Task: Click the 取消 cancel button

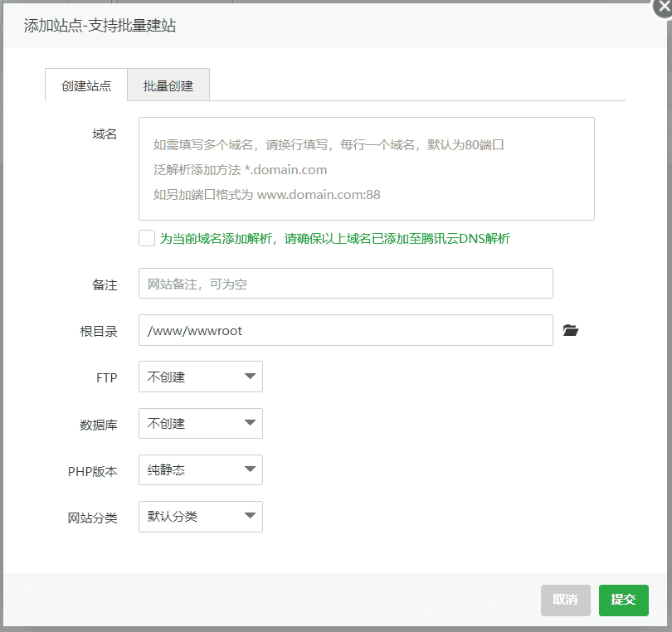Action: [565, 600]
